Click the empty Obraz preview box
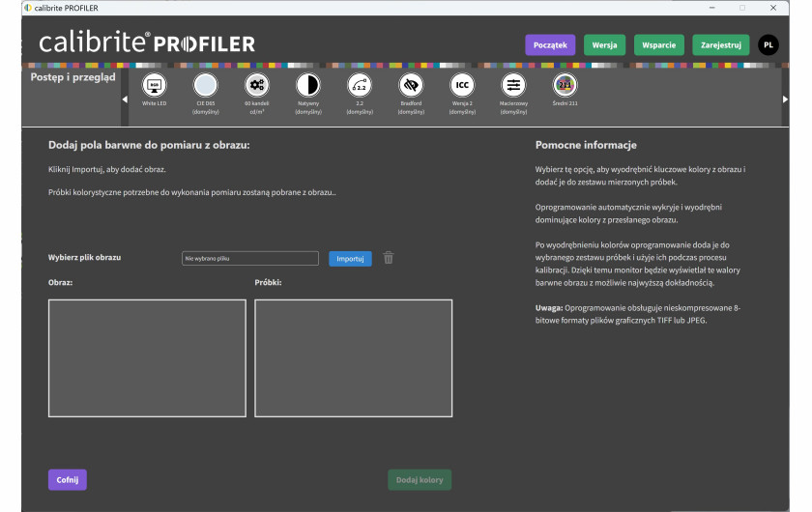Image resolution: width=812 pixels, height=512 pixels. (147, 358)
